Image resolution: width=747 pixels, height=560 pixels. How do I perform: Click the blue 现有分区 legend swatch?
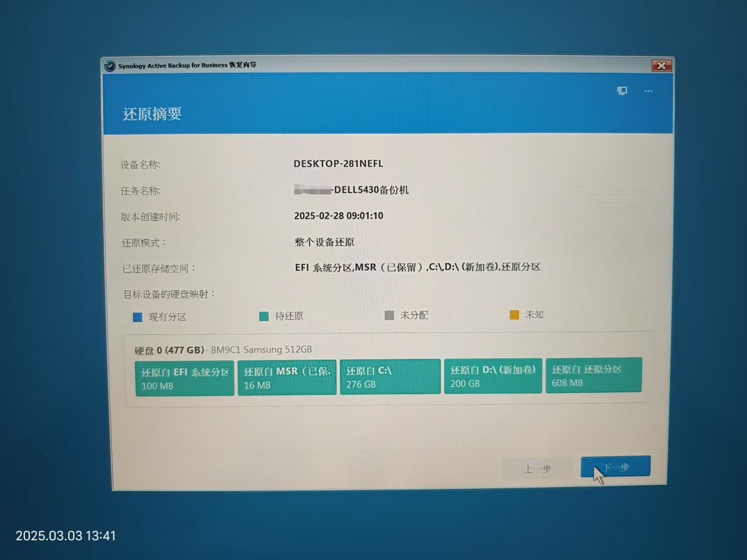(x=137, y=317)
